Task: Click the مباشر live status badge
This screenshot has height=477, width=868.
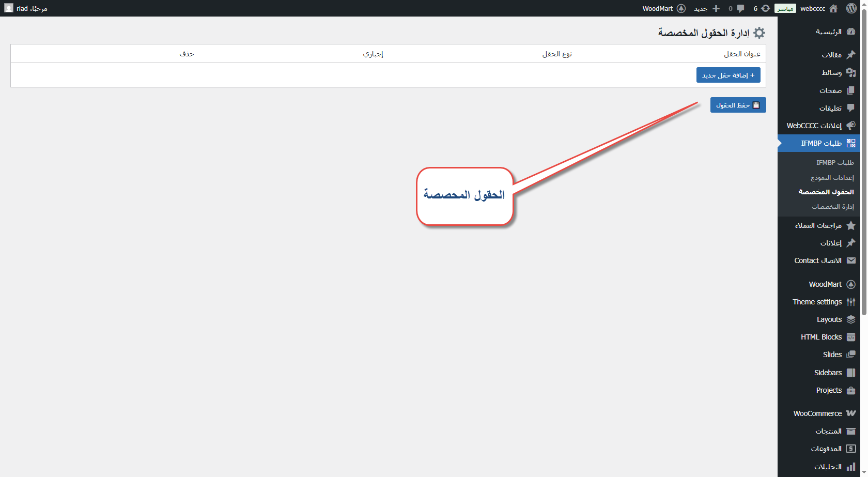Action: pos(785,8)
